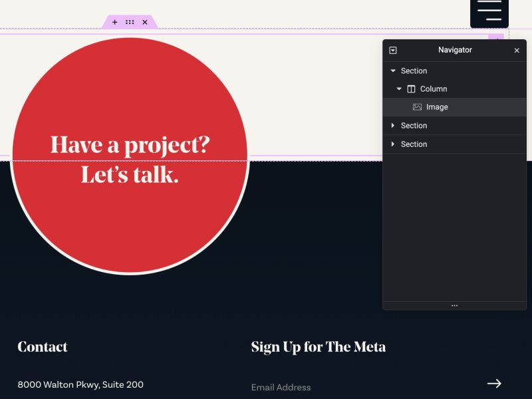Collapse the Column tree item arrow
532x399 pixels.
point(399,89)
